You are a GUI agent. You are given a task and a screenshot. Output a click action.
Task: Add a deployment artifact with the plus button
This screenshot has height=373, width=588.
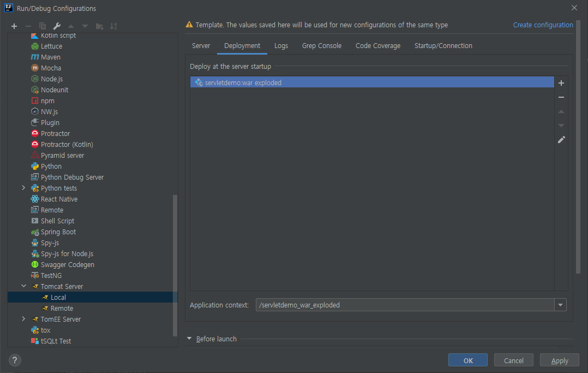(x=561, y=83)
